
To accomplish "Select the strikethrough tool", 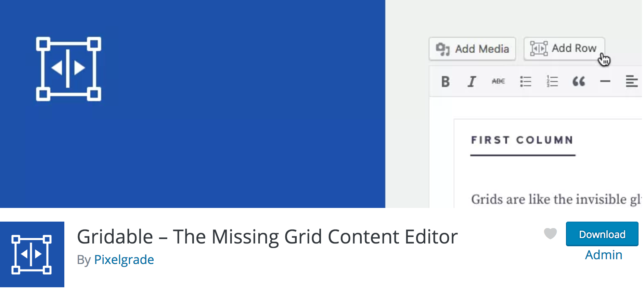I will pos(498,81).
